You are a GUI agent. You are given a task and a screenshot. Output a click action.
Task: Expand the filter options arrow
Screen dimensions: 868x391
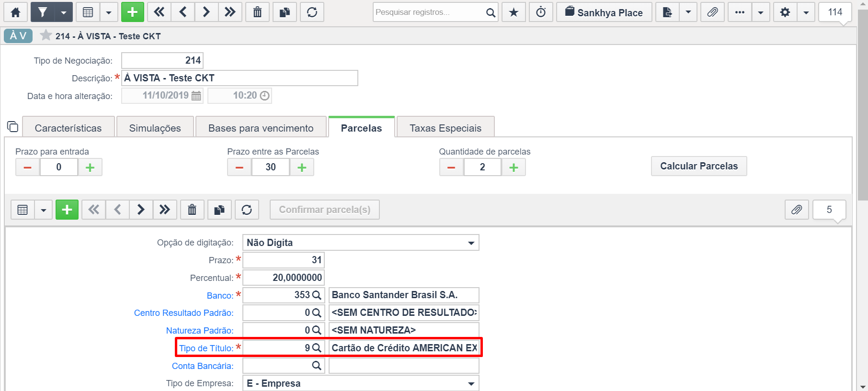tap(64, 12)
